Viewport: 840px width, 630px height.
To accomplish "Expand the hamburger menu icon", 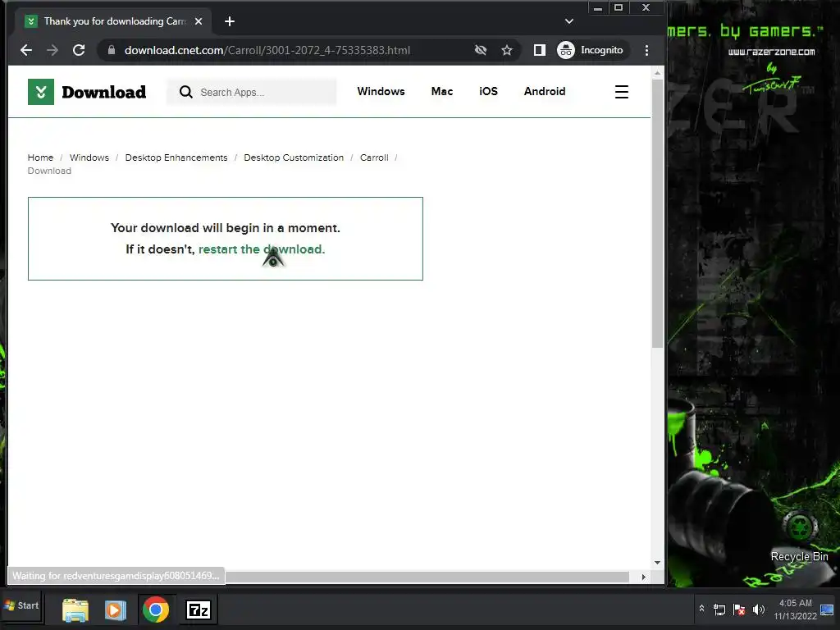I will 622,92.
